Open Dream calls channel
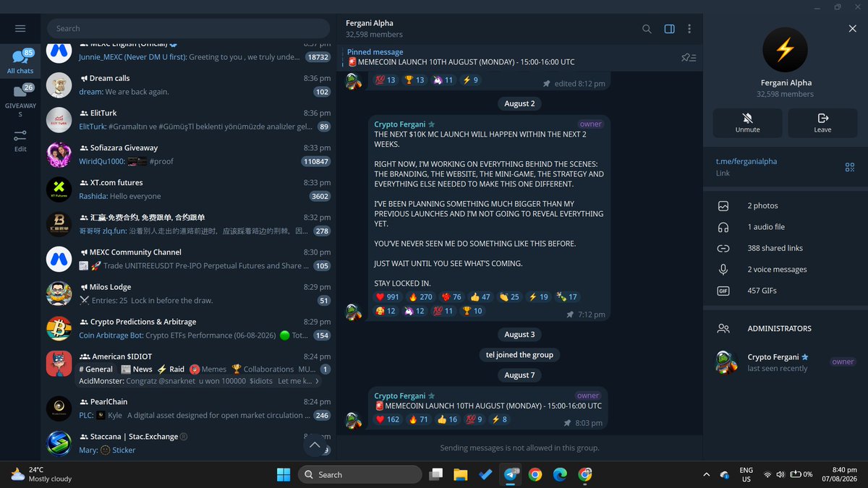Image resolution: width=868 pixels, height=488 pixels. coord(188,85)
